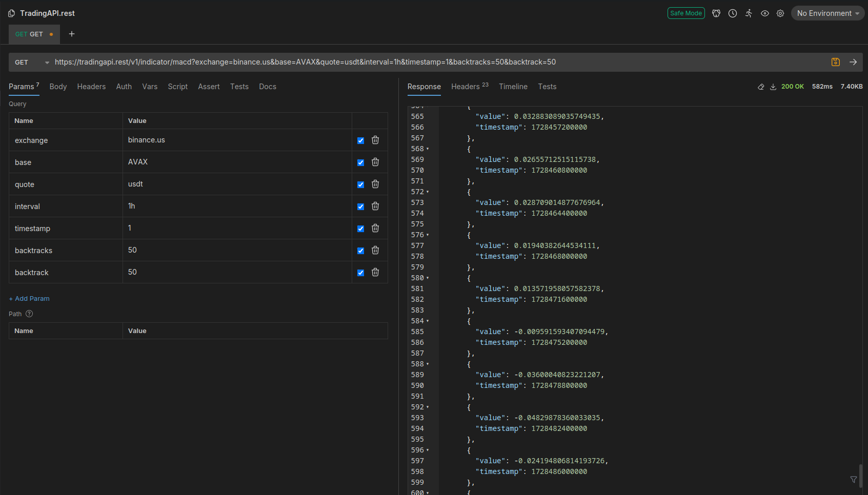Disable the timestamp parameter checkbox
Screen dimensions: 868x495
(x=360, y=229)
